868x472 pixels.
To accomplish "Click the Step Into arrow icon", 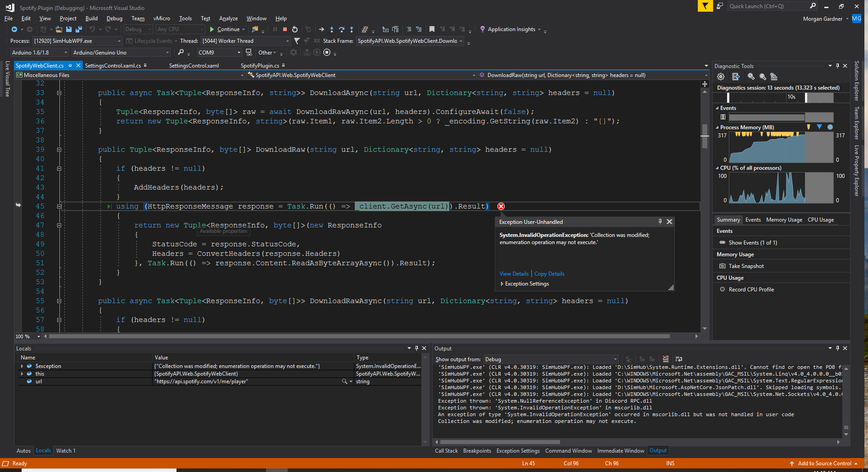I will 332,29.
